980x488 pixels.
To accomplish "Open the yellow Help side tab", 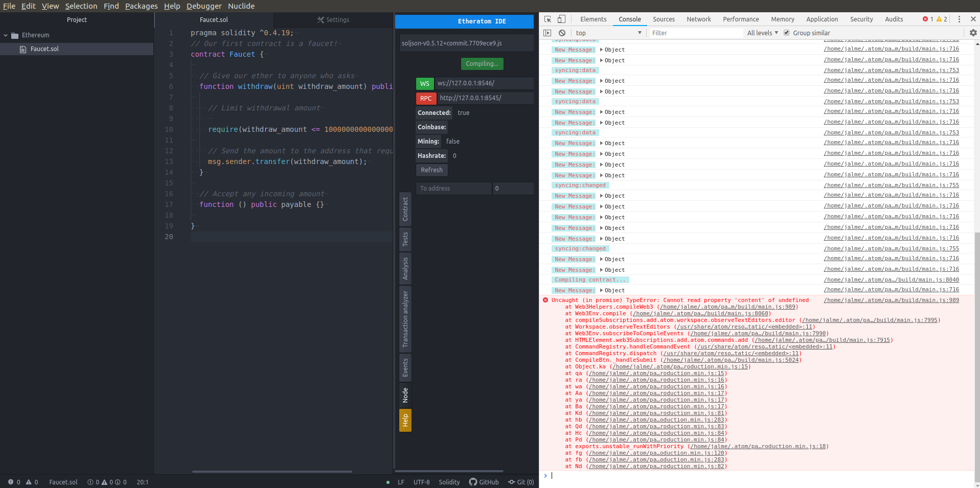I will (x=405, y=421).
